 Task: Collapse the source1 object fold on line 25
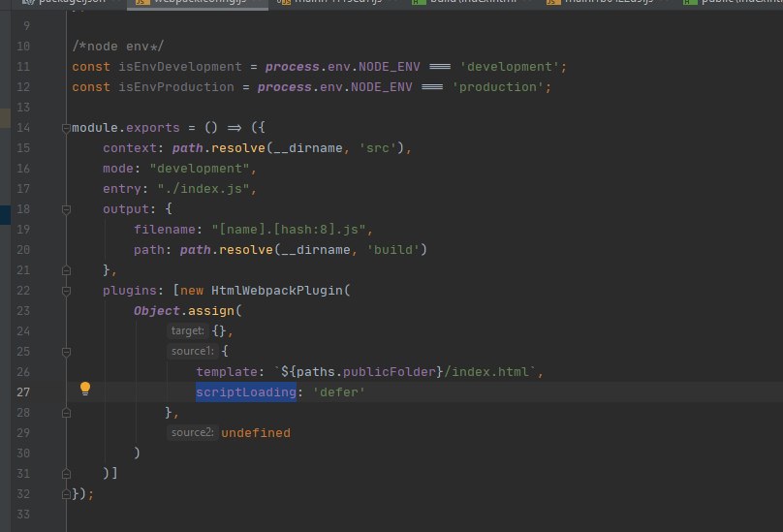[x=66, y=352]
